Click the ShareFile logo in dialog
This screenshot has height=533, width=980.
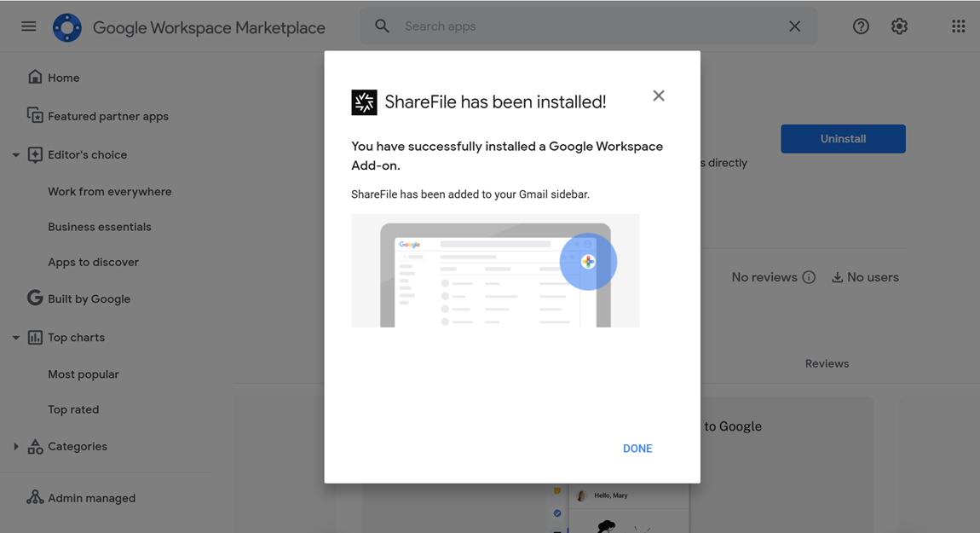coord(364,102)
